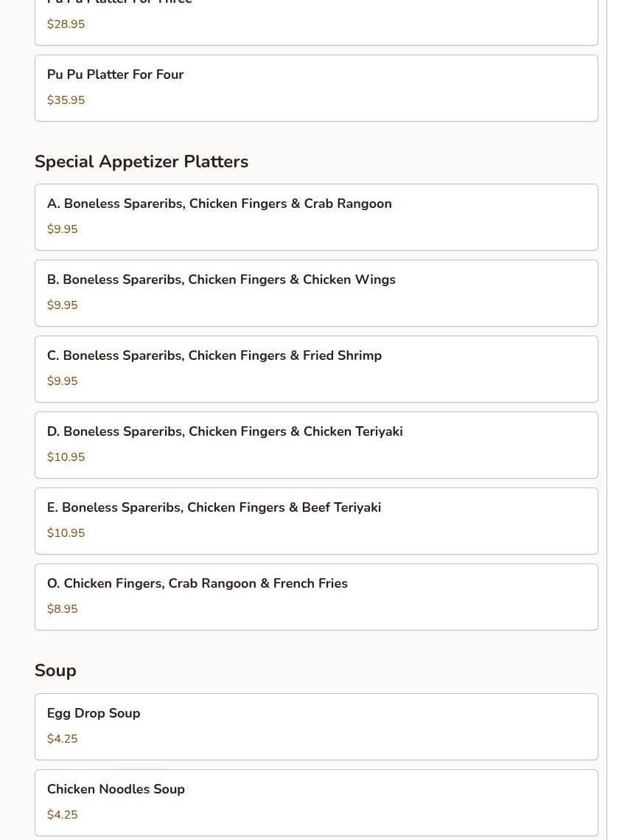Image resolution: width=622 pixels, height=840 pixels.
Task: Open the Pu Pu Platter For Four item
Action: [315, 88]
